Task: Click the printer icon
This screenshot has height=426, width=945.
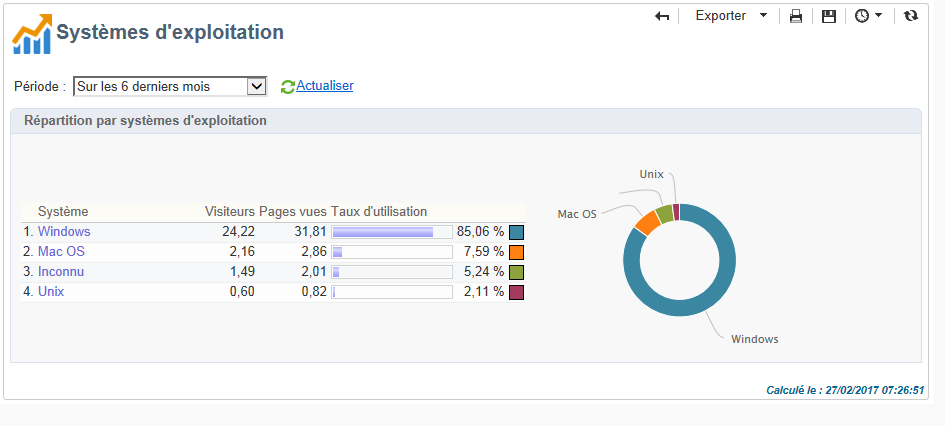Action: point(796,16)
